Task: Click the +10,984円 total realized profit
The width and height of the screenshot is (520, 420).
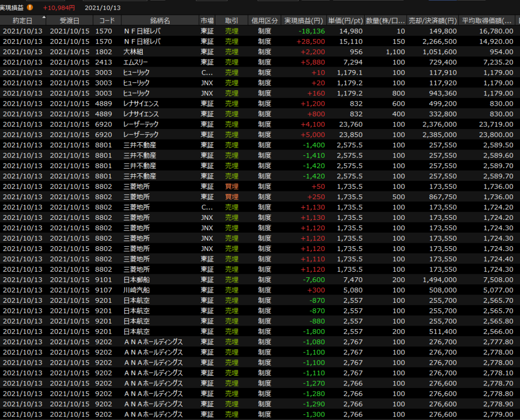Action: [59, 8]
